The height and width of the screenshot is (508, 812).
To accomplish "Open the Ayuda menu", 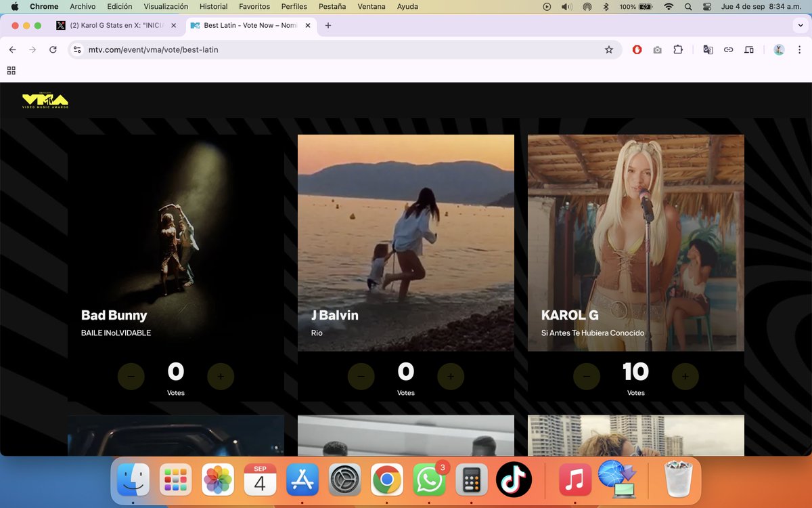I will [407, 6].
